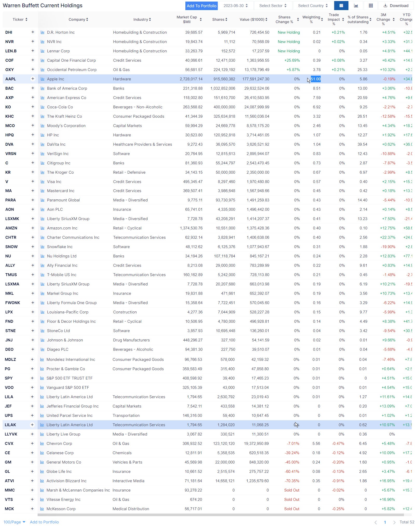The height and width of the screenshot is (526, 420).
Task: Switch to grid heatmap view icon
Action: click(371, 6)
